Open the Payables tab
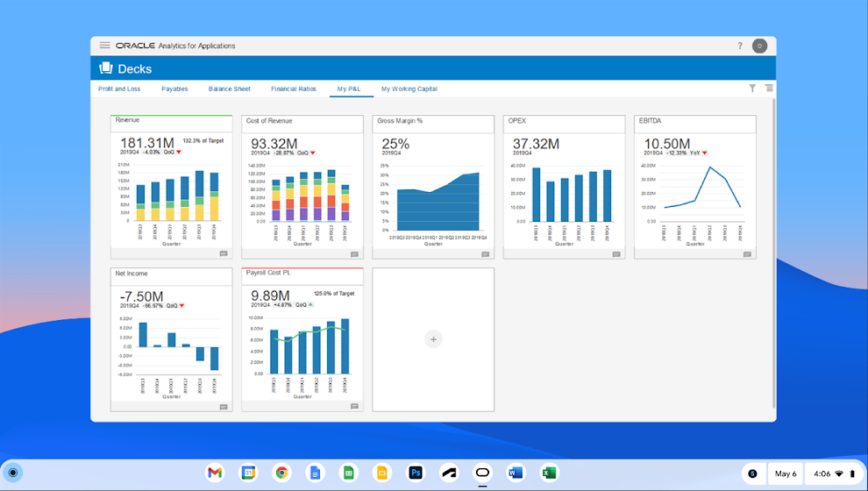Image resolution: width=868 pixels, height=491 pixels. (x=174, y=89)
